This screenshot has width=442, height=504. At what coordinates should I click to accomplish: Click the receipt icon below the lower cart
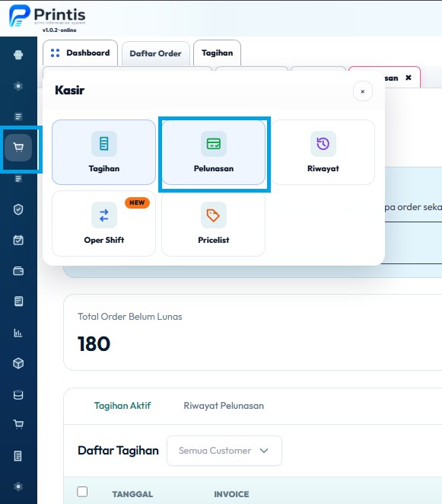coord(18,456)
